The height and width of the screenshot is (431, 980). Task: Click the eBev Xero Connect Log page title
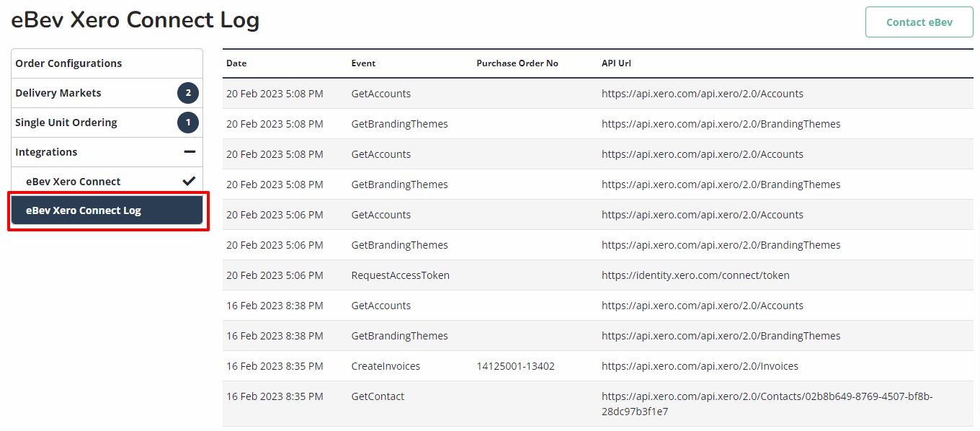[x=135, y=20]
